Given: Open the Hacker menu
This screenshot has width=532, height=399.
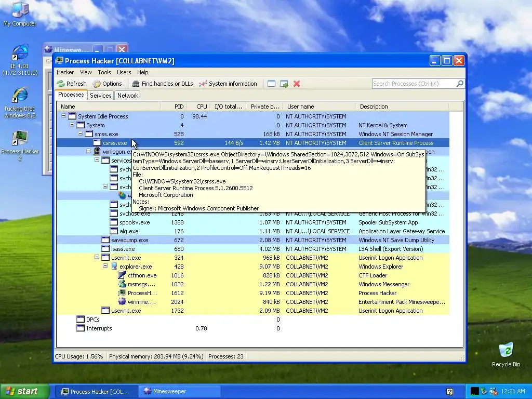Looking at the screenshot, I should [65, 72].
